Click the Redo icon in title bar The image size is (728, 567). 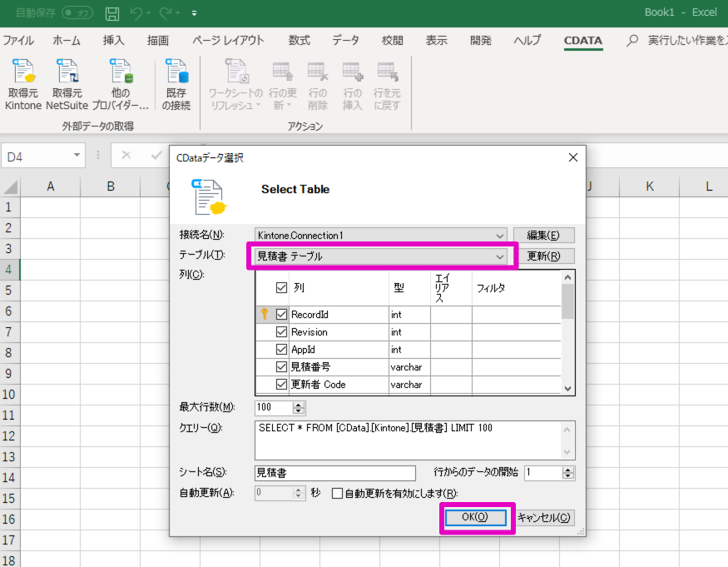click(166, 13)
